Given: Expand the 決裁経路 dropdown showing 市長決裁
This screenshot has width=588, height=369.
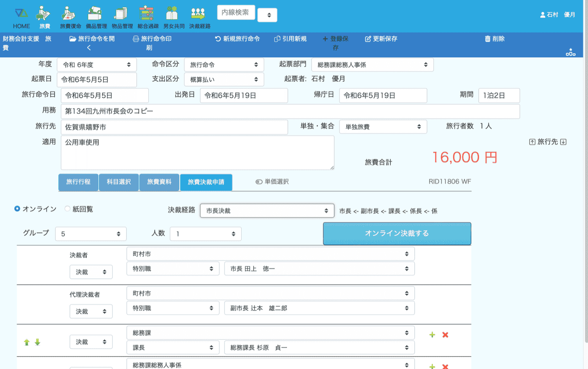Looking at the screenshot, I should (267, 211).
